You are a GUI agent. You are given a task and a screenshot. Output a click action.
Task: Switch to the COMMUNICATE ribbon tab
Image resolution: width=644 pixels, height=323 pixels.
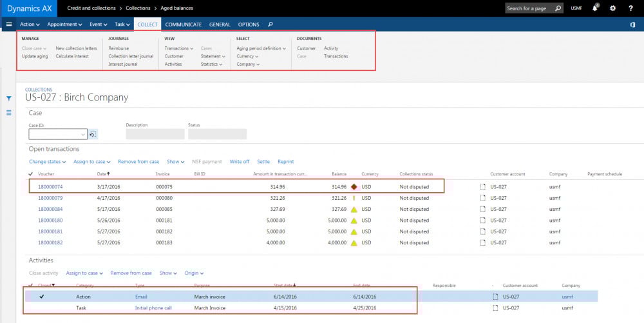184,24
